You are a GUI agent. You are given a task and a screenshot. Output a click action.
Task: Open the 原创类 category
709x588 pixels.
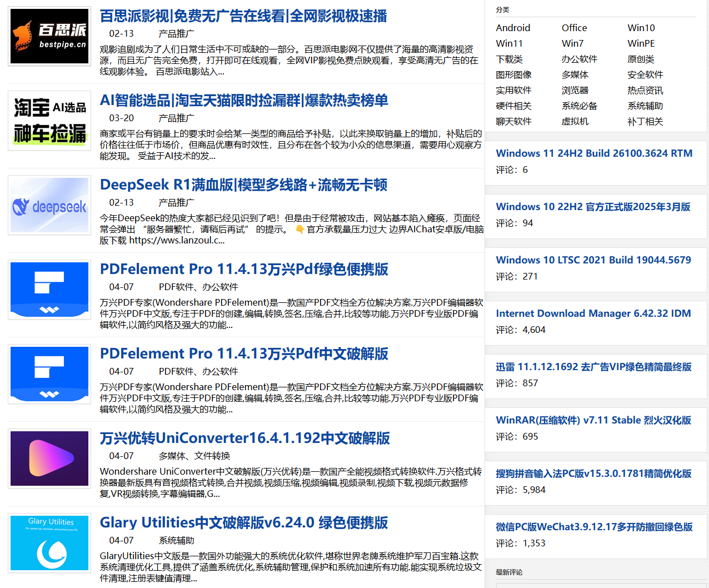pos(641,59)
